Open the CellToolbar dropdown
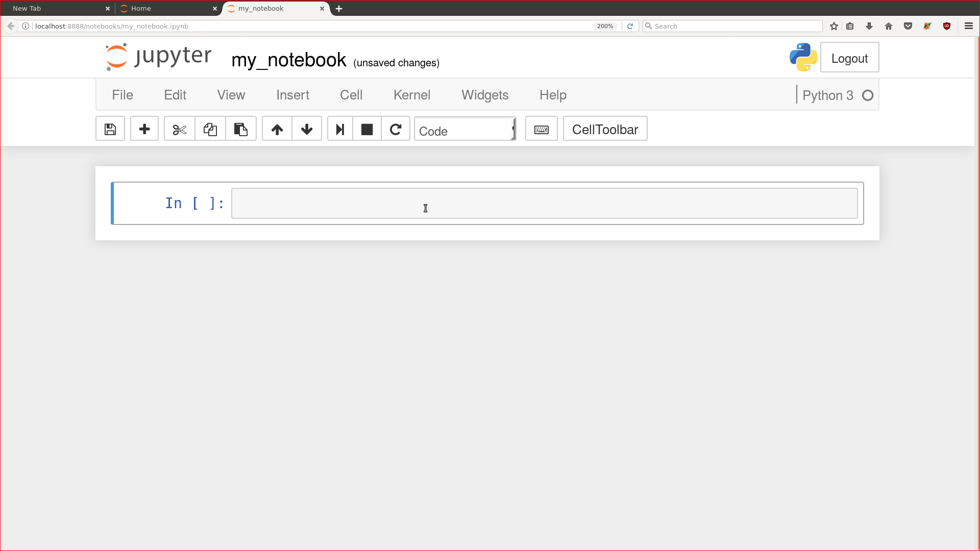The height and width of the screenshot is (551, 980). point(605,129)
